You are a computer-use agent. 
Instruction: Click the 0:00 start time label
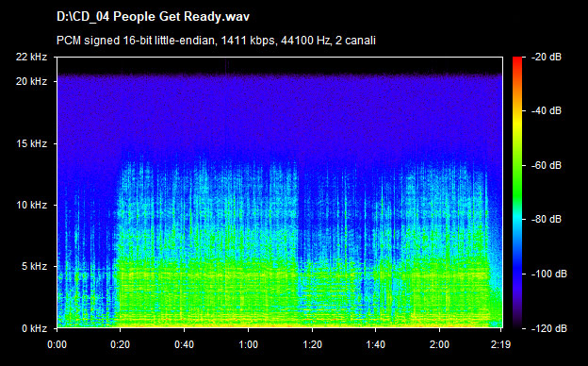click(57, 344)
